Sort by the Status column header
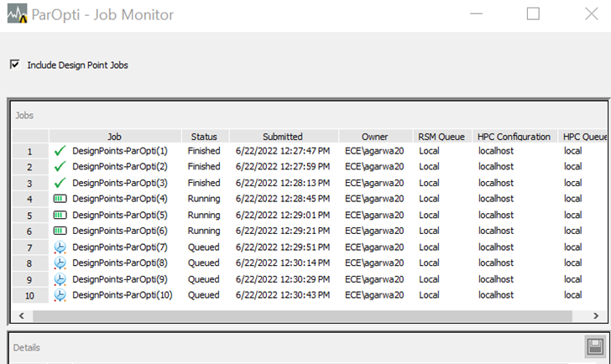The height and width of the screenshot is (364, 611). [205, 137]
